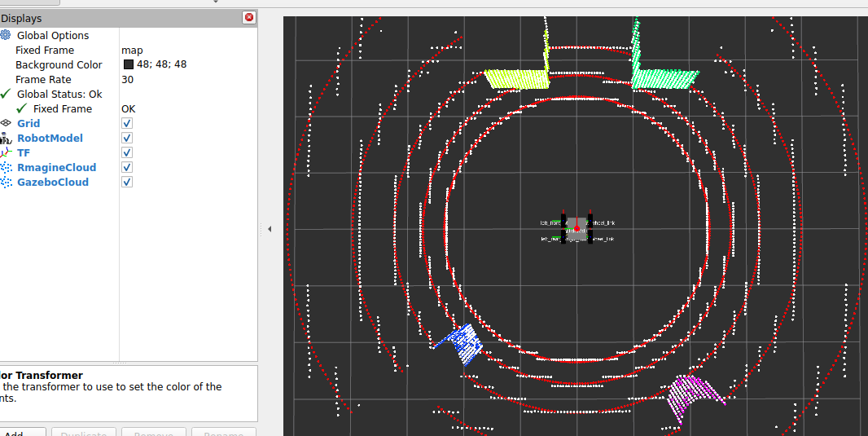Click the Frame Rate property label
Screen dimensions: 868x436
(x=43, y=79)
